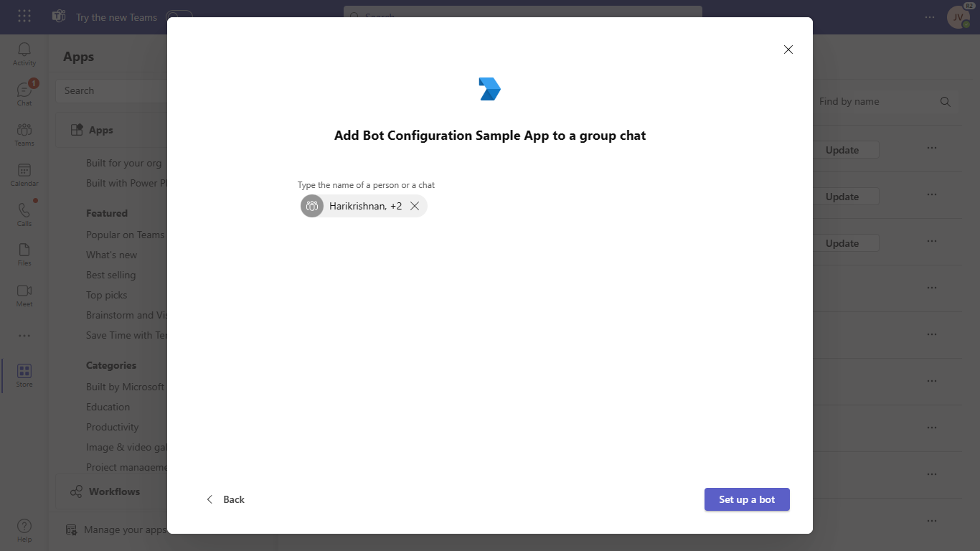The image size is (980, 551).
Task: Click the second Update button
Action: click(x=842, y=197)
